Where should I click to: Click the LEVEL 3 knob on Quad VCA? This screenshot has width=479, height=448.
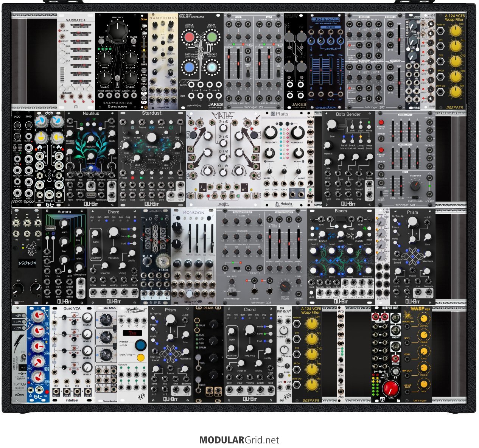coord(87,351)
